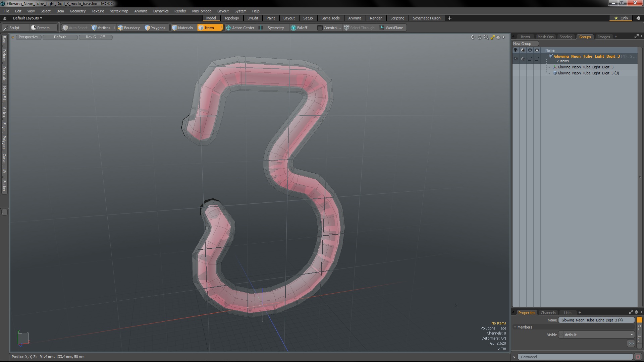Click the viewport zoom magnifier icon

click(486, 37)
